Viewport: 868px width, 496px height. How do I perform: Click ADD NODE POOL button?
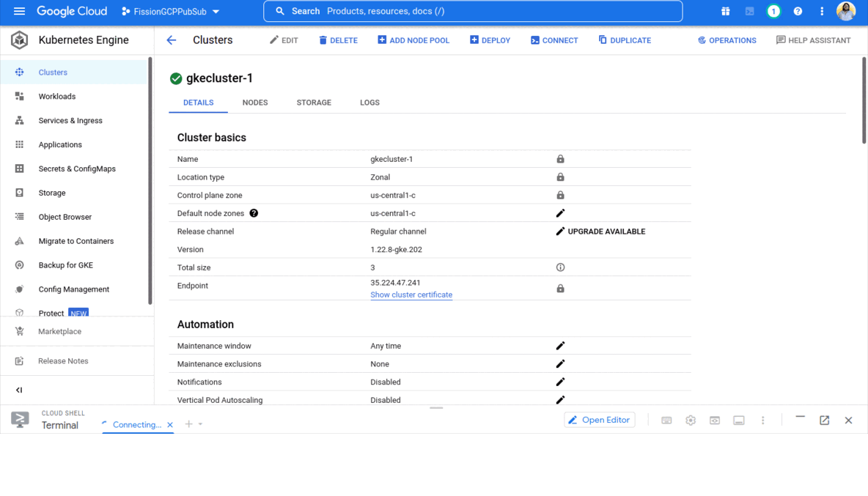pos(413,40)
